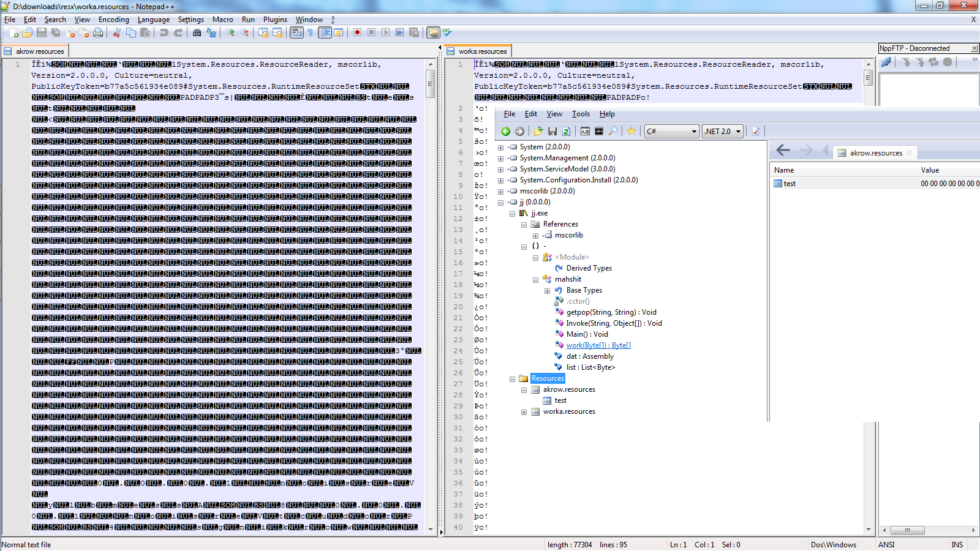Screen dimensions: 980x551
Task: Click the Cut scissors icon
Action: pos(116,32)
